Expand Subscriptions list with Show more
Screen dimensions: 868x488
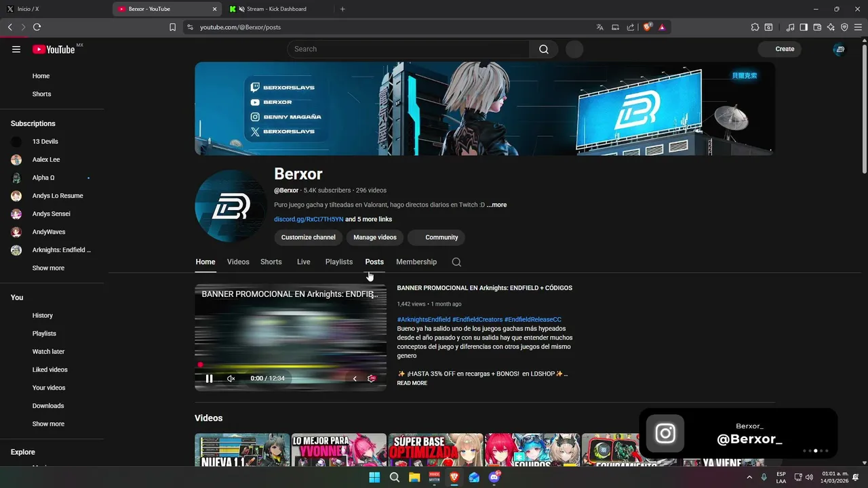click(48, 268)
